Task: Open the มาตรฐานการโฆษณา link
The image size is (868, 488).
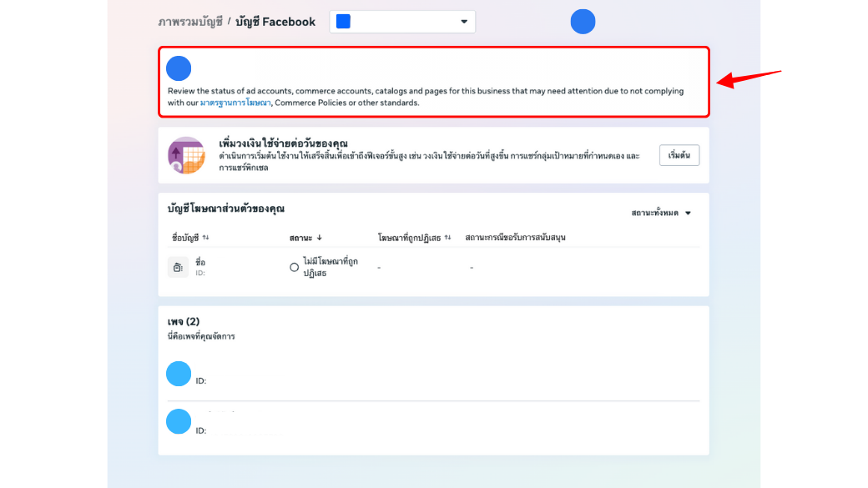Action: pos(235,103)
